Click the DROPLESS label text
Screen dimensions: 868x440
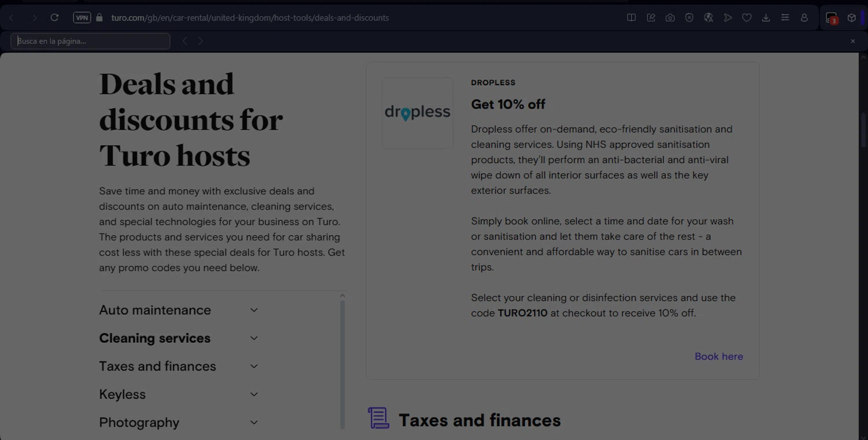tap(493, 83)
